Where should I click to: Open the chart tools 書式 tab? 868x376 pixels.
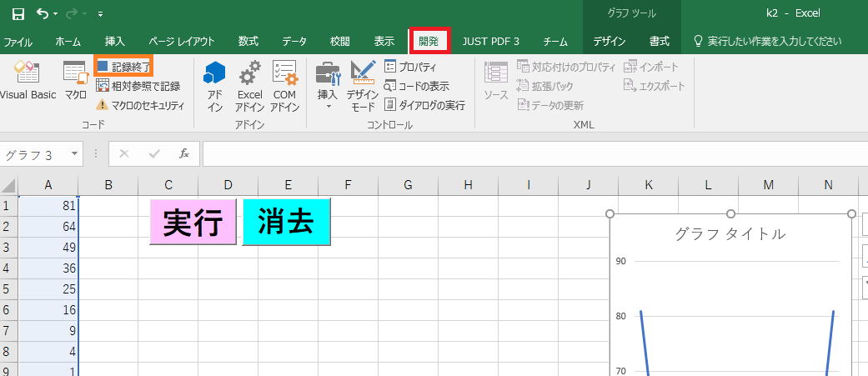[x=660, y=42]
